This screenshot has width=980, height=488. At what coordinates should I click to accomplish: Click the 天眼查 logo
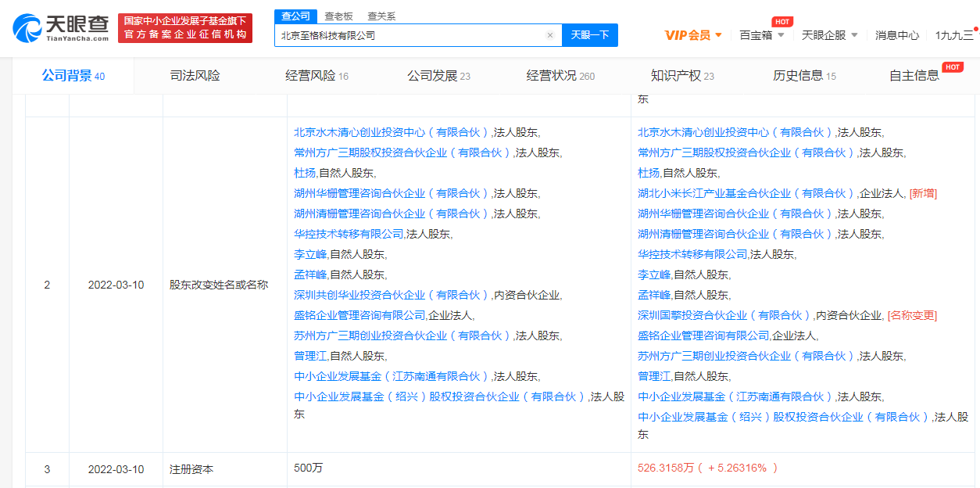pyautogui.click(x=62, y=29)
